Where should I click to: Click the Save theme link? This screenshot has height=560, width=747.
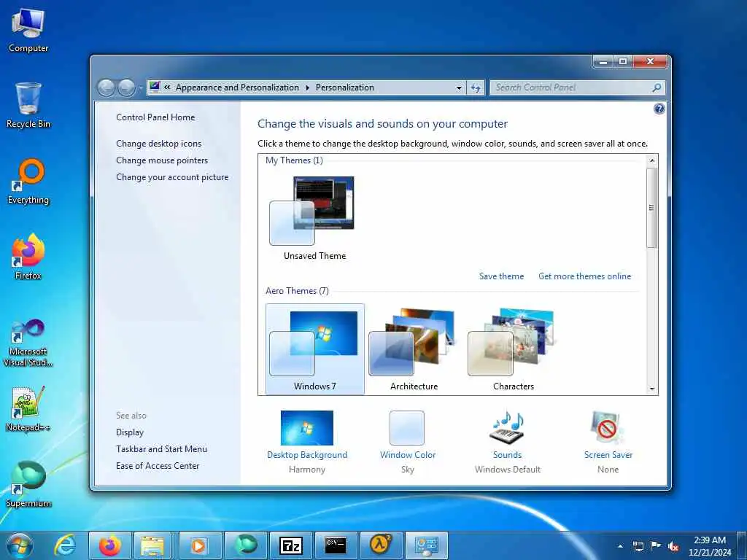[501, 276]
